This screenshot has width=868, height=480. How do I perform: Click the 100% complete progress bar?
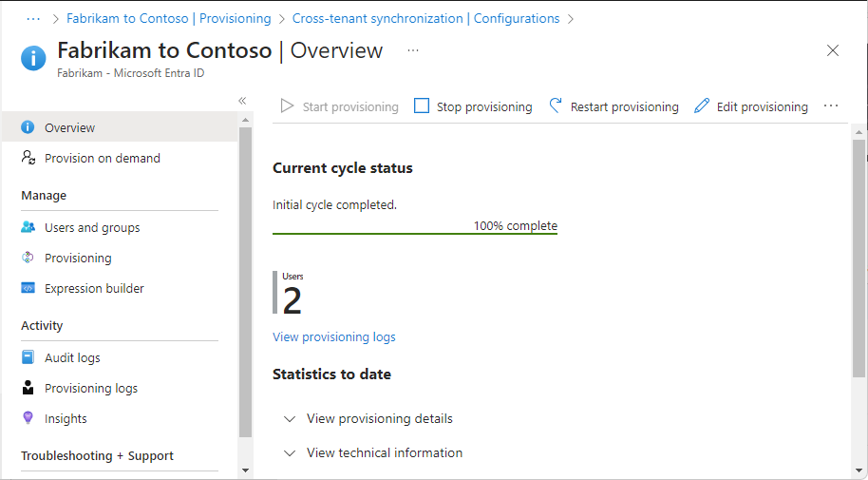414,233
